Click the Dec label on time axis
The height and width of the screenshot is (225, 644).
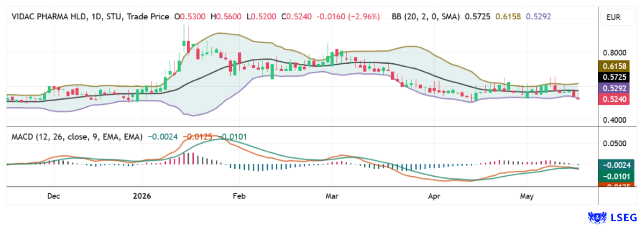[54, 196]
